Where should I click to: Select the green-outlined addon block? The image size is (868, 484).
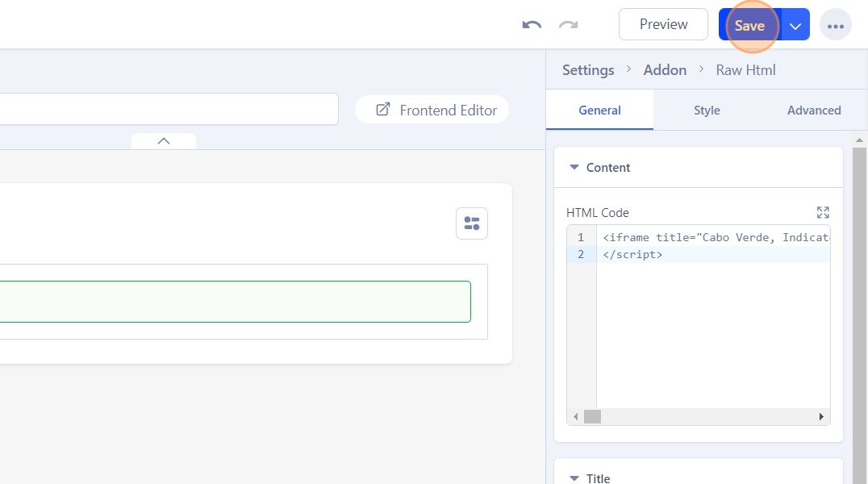pos(235,302)
